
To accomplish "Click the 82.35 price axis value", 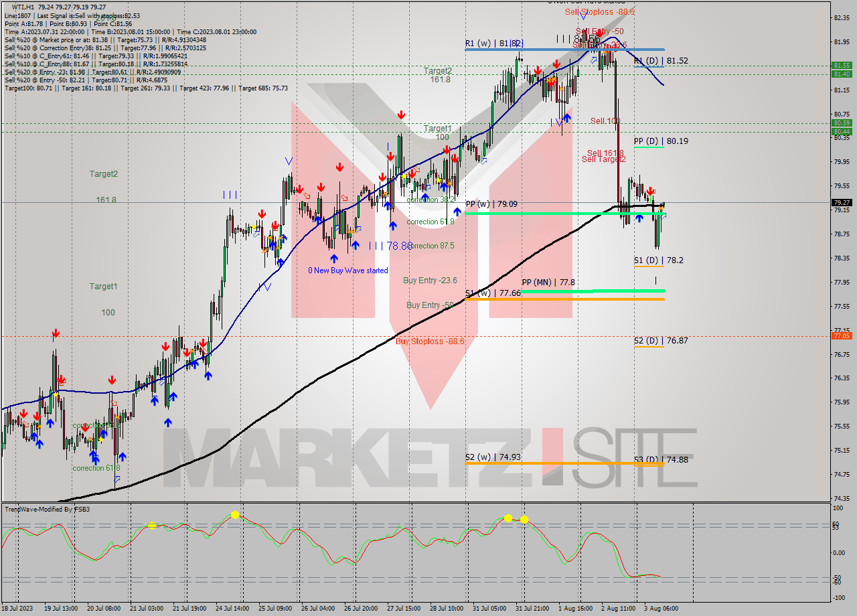I will [x=842, y=18].
